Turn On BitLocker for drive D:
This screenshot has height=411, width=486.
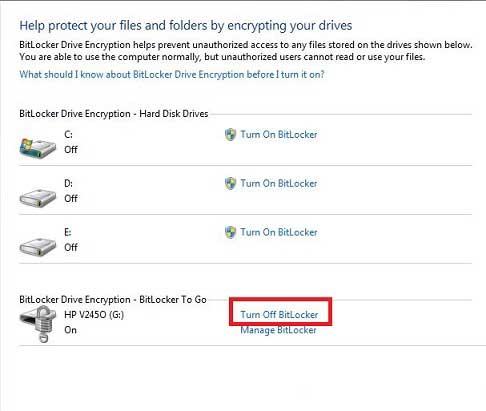[279, 183]
